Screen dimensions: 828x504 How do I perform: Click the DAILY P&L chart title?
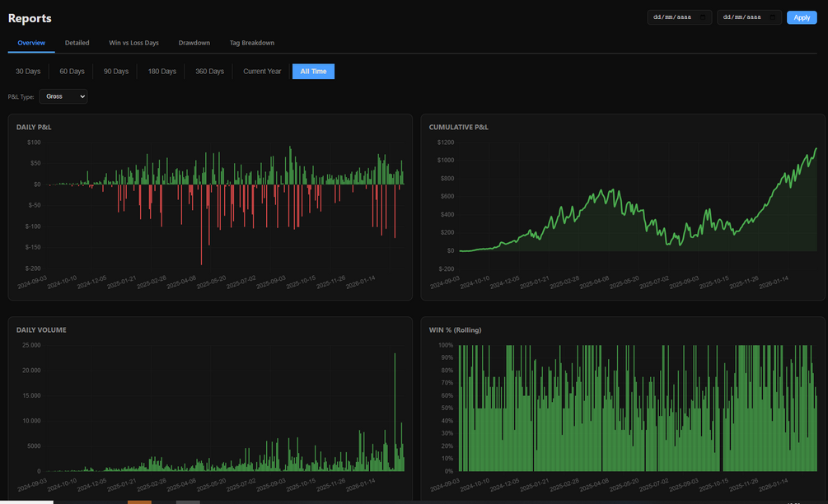pyautogui.click(x=34, y=127)
